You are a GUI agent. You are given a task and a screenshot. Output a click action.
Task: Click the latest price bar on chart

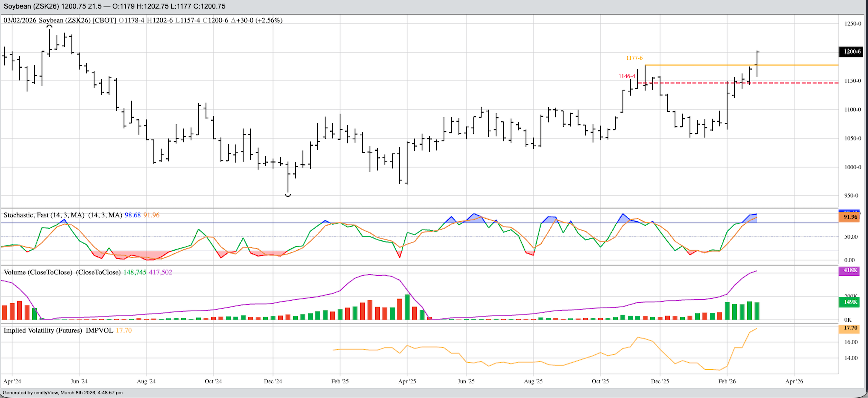(x=758, y=64)
